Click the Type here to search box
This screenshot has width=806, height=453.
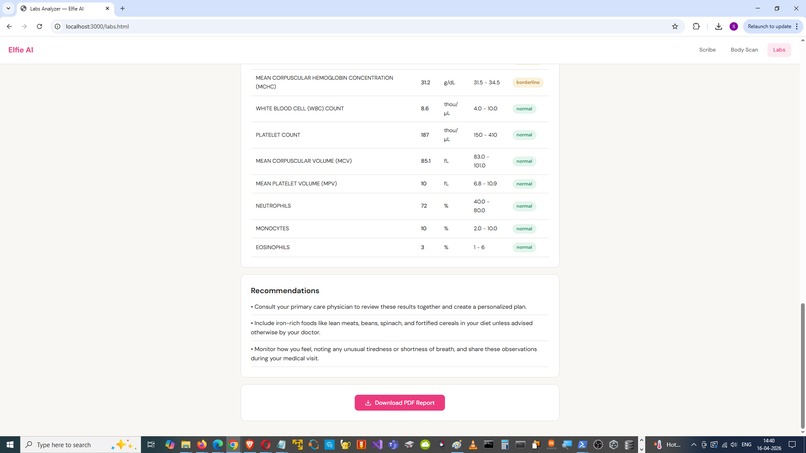tap(80, 444)
